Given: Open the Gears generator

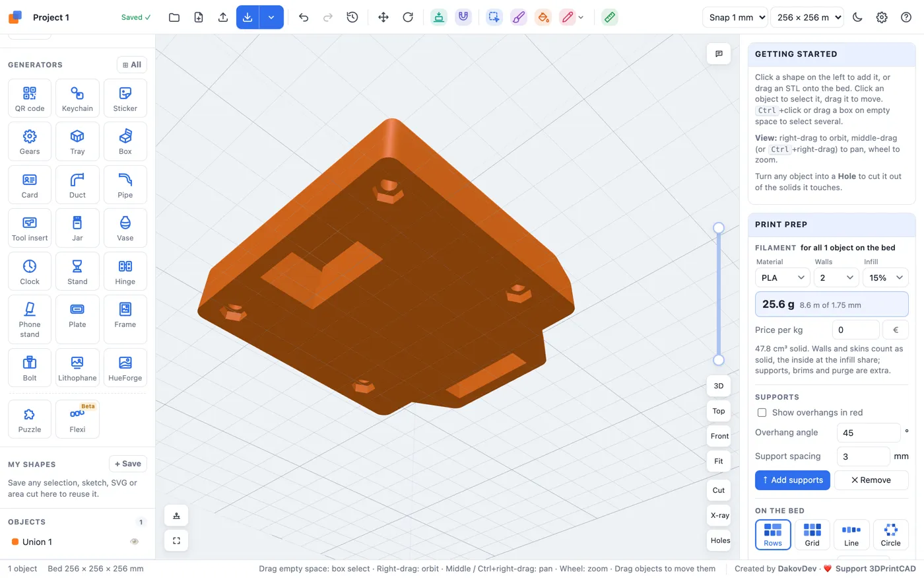Looking at the screenshot, I should tap(30, 141).
